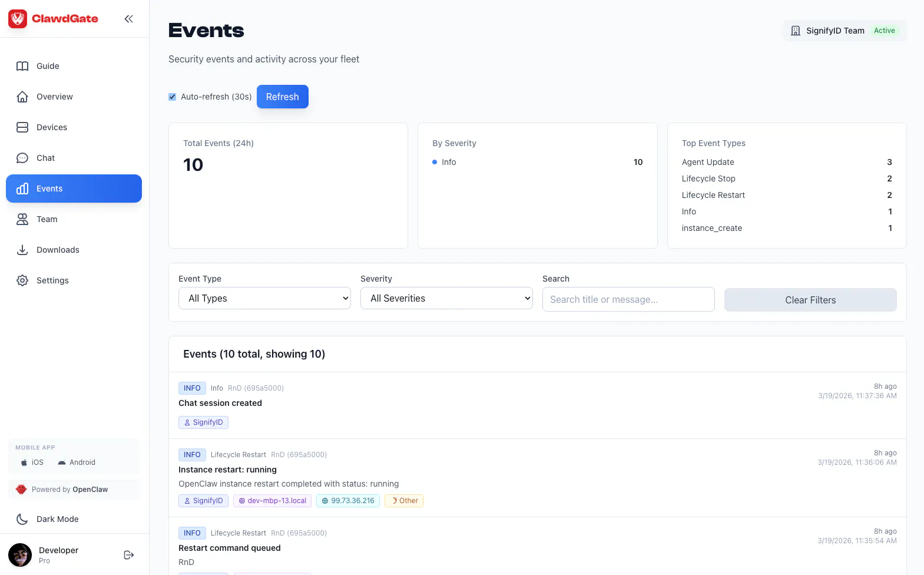Toggle the Auto-refresh (30s) checkbox
This screenshot has height=575, width=924.
pos(173,97)
